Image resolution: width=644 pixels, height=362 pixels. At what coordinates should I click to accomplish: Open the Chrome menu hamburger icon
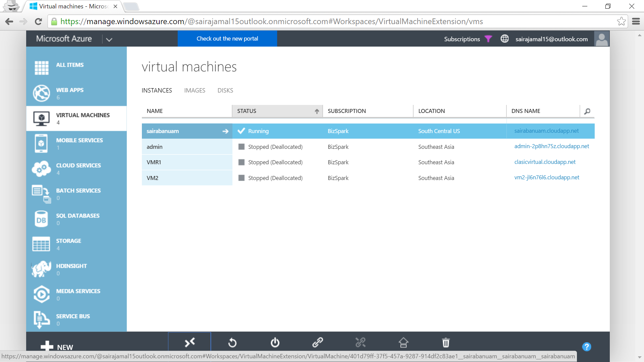tap(636, 21)
